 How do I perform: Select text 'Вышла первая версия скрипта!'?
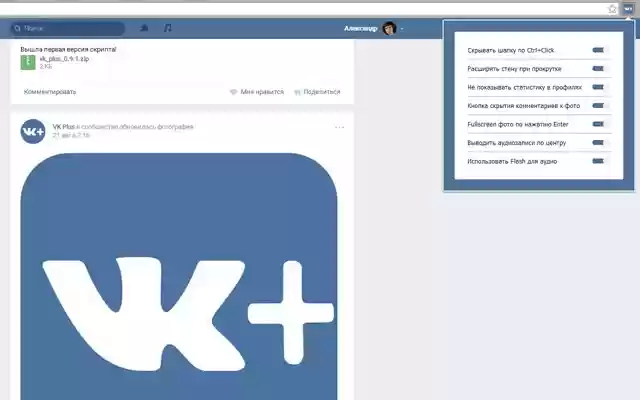(68, 49)
